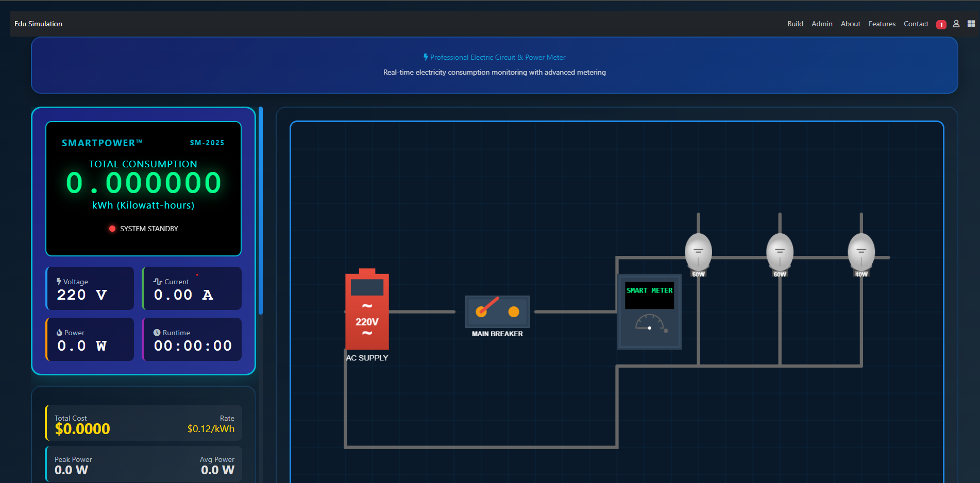Screen dimensions: 980x483
Task: Click the Voltage reading card
Action: (x=90, y=288)
